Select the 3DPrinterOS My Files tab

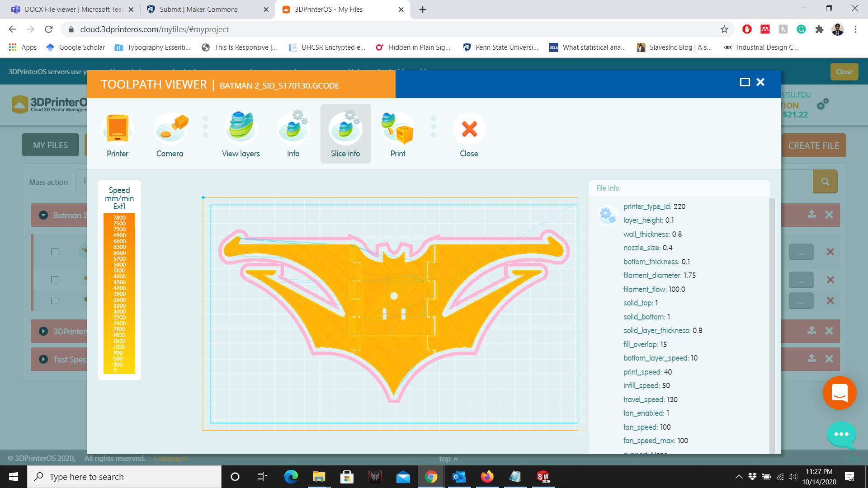[342, 9]
